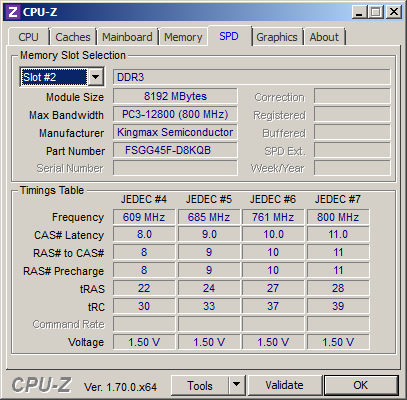407x400 pixels.
Task: Click the empty Serial Number field
Action: click(x=175, y=168)
